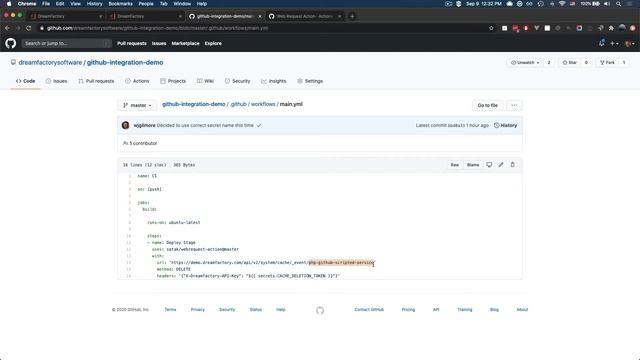The image size is (640, 360).
Task: Open .github folder in breadcrumb
Action: pyautogui.click(x=238, y=104)
